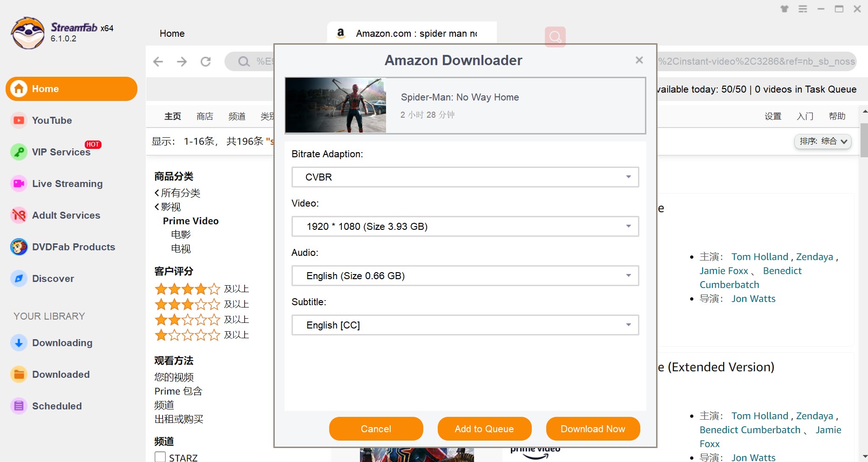The image size is (868, 462).
Task: Click the Spider-Man: No Way Home title
Action: (460, 97)
